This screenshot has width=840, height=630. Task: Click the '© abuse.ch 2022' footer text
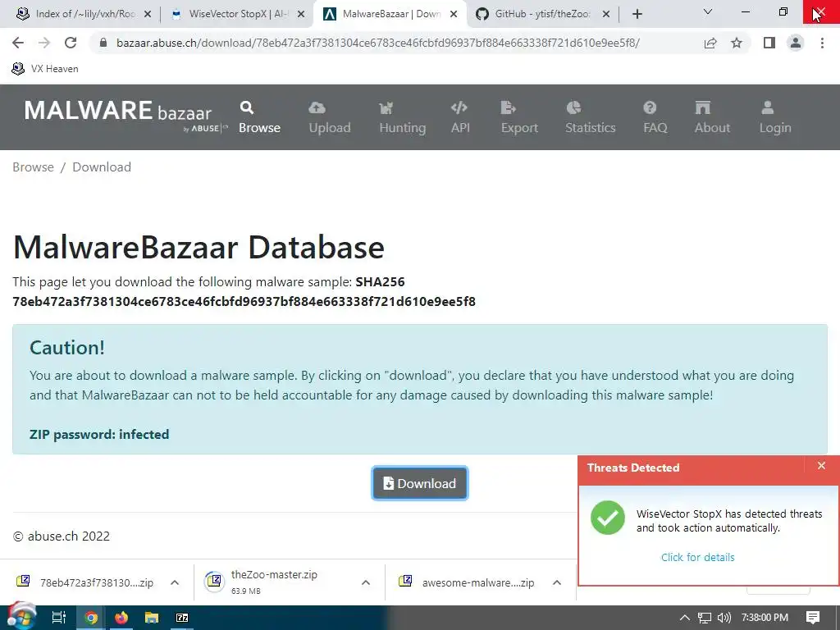point(61,536)
